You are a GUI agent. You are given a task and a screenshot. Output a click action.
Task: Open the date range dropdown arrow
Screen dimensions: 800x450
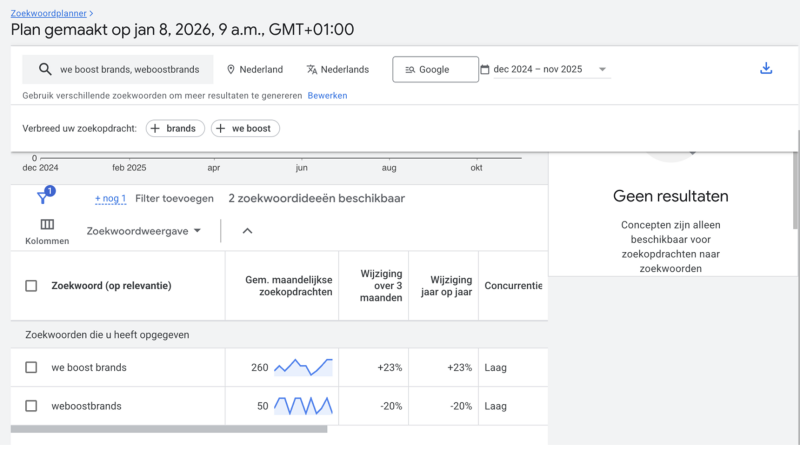603,70
